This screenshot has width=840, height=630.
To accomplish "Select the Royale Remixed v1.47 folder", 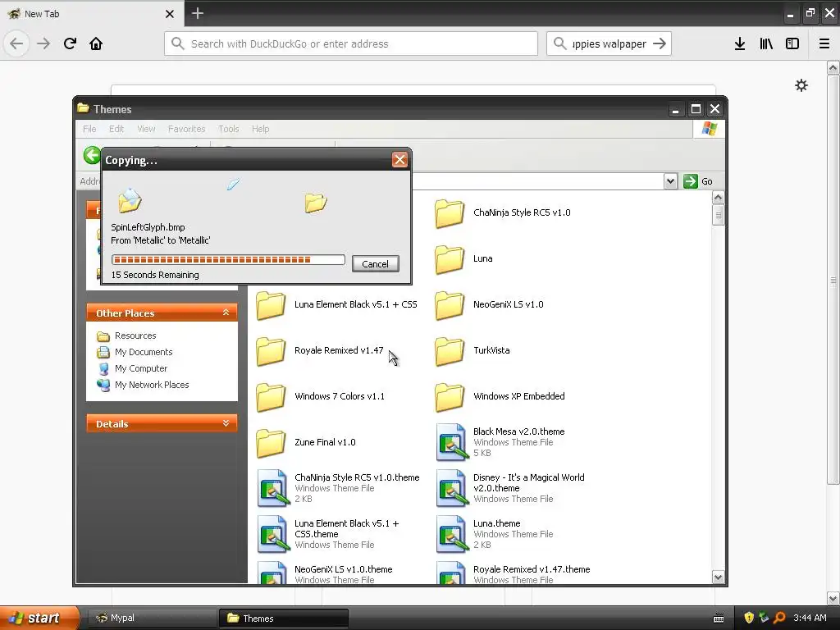I will 320,350.
